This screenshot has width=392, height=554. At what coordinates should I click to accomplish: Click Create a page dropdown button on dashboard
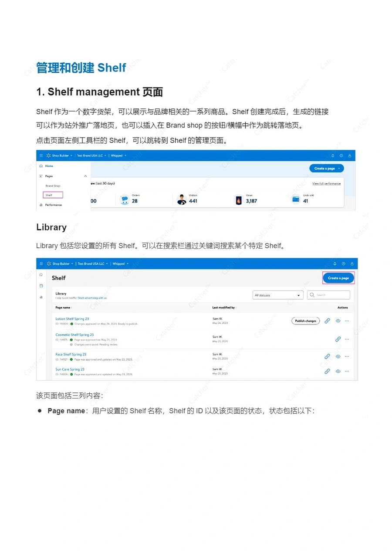coord(327,168)
